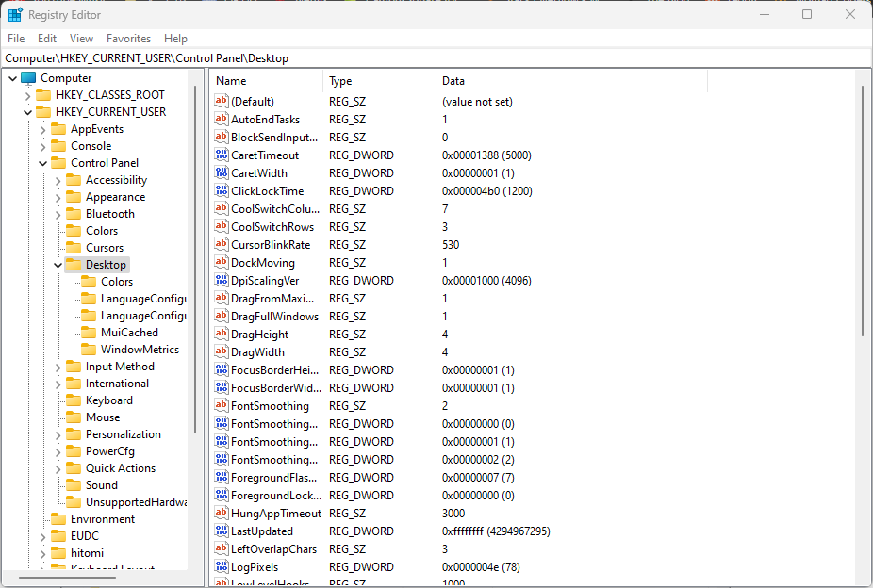Click the tree pane horizontal scrollbar
This screenshot has height=588, width=873.
tap(67, 577)
